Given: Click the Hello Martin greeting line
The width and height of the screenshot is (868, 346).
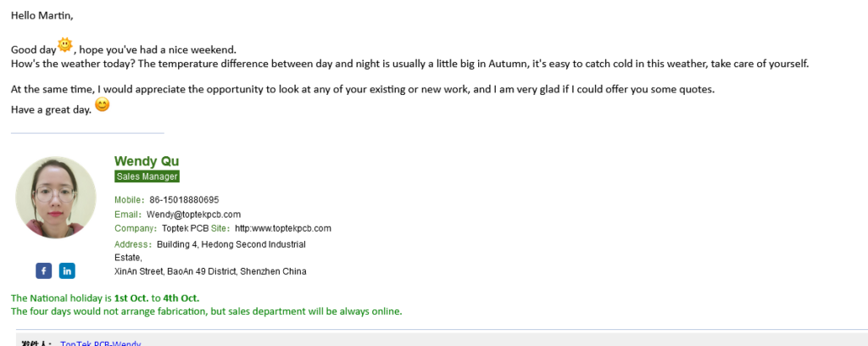Looking at the screenshot, I should click(42, 15).
